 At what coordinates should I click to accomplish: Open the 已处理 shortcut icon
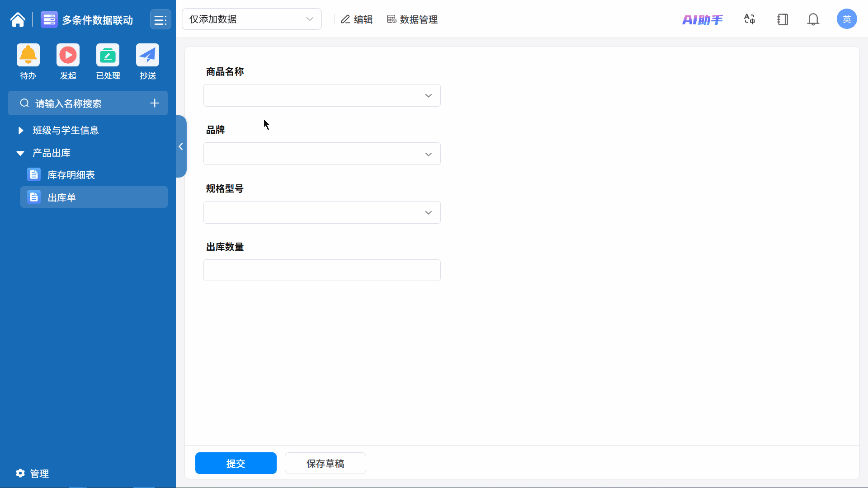tap(108, 55)
